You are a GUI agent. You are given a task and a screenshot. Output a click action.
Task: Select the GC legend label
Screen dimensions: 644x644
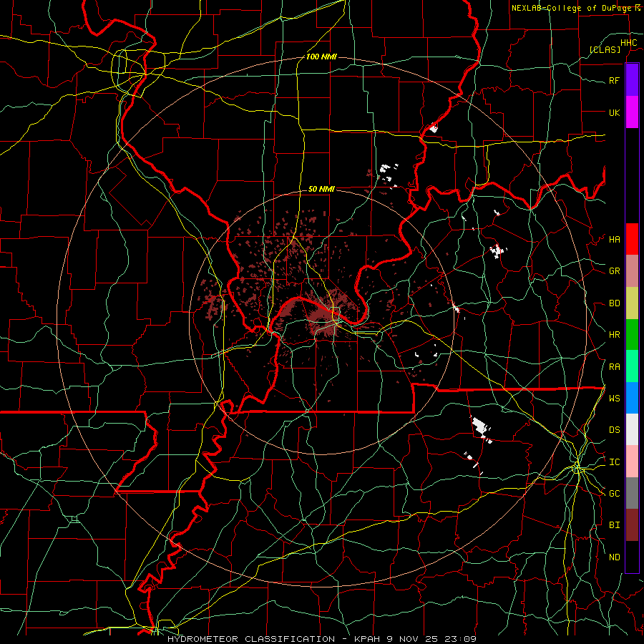[x=615, y=494]
